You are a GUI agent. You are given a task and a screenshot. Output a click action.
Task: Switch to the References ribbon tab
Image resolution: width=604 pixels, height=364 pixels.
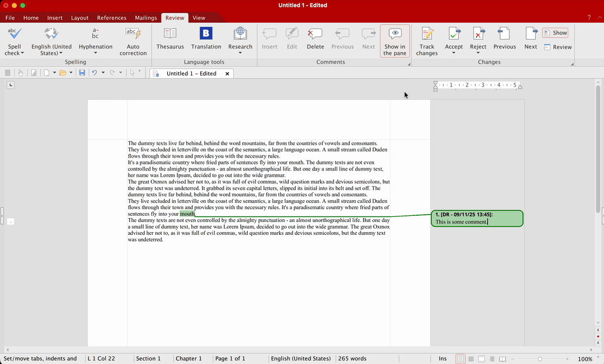(112, 18)
